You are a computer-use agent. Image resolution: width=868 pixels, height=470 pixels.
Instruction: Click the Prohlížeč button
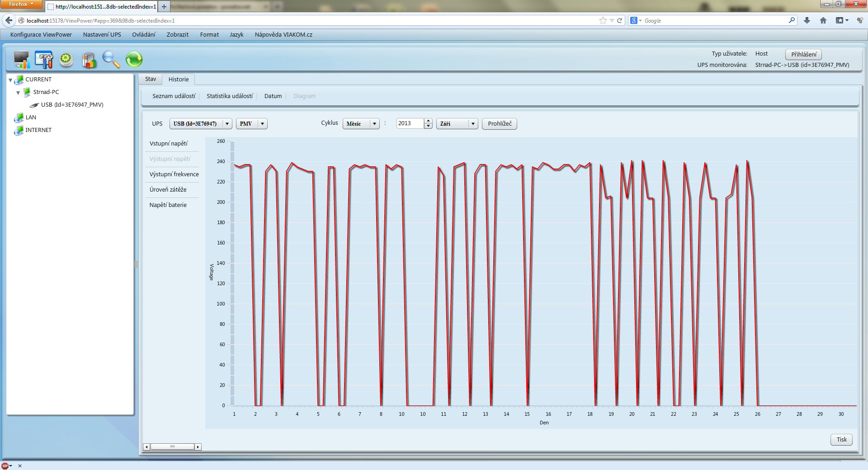(x=500, y=124)
